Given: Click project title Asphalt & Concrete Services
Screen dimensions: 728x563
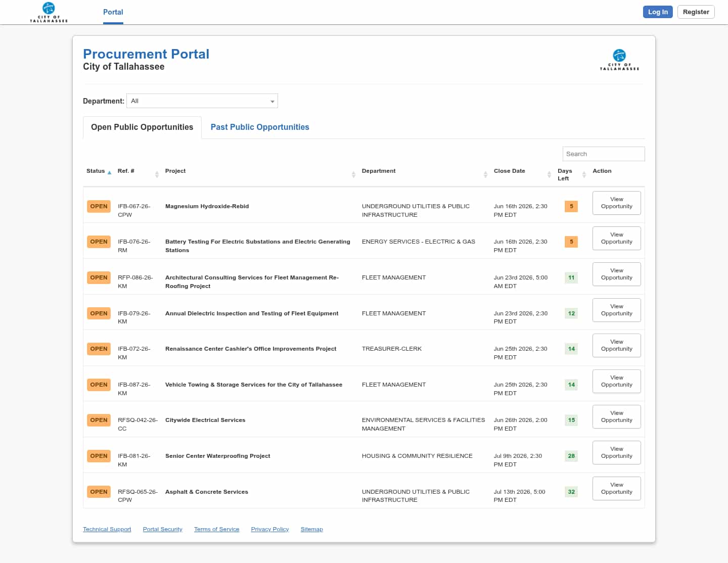Looking at the screenshot, I should point(207,492).
